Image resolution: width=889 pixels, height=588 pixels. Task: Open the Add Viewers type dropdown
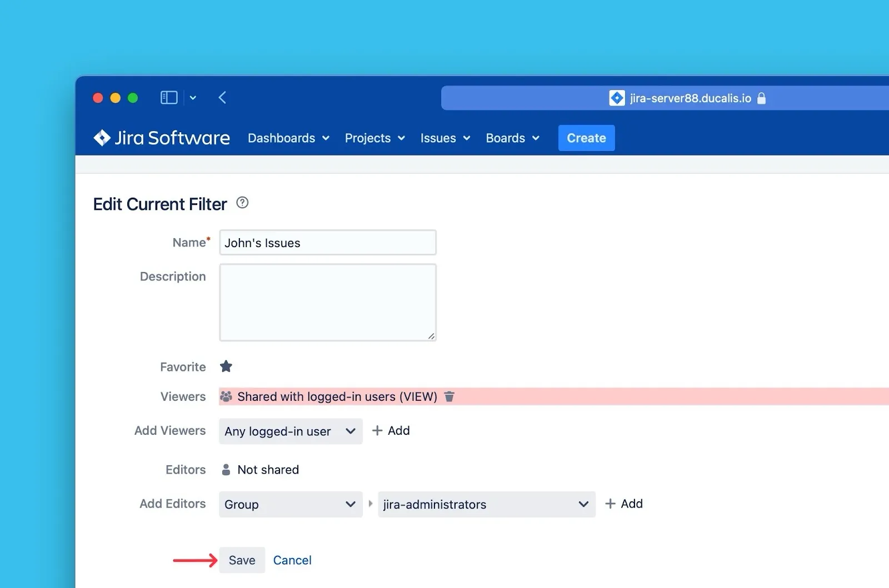[290, 431]
